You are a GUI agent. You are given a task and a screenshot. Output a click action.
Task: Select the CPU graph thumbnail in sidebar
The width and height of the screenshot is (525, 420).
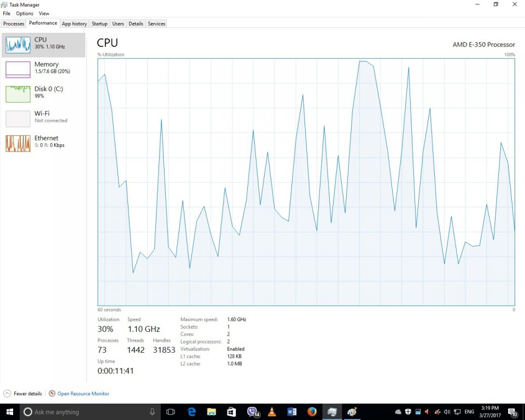[18, 45]
